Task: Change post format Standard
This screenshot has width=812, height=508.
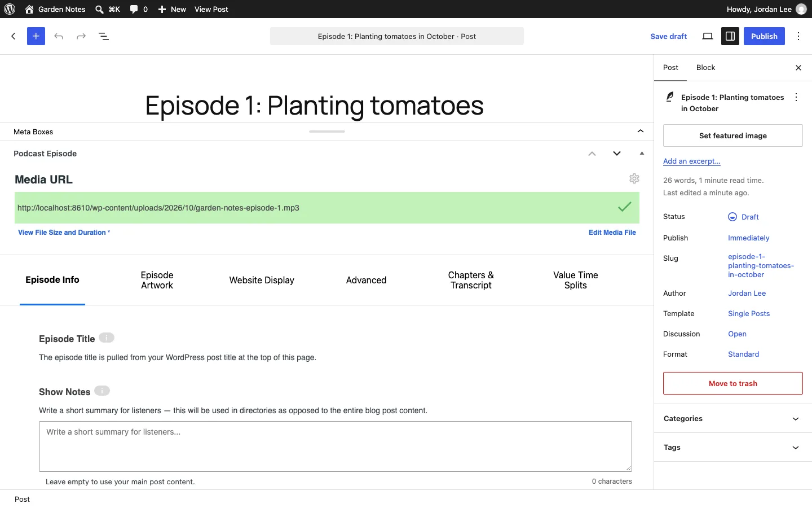Action: pyautogui.click(x=743, y=354)
